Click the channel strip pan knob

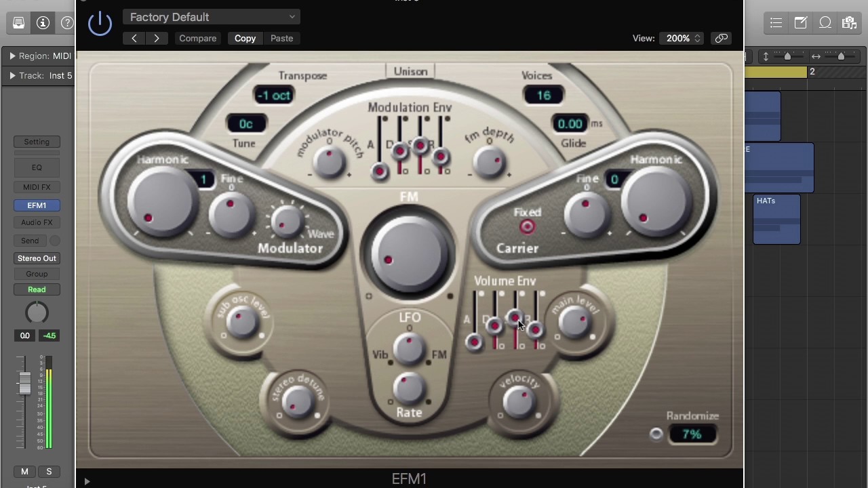37,312
